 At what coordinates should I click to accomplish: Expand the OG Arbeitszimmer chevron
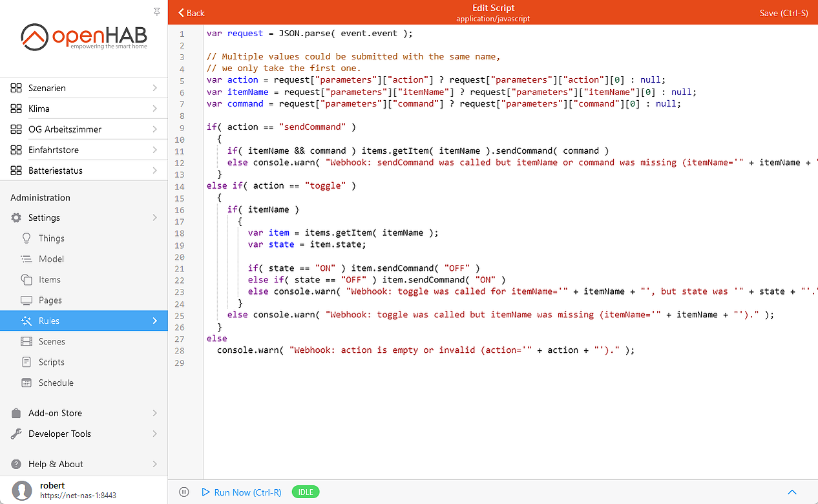coord(155,129)
